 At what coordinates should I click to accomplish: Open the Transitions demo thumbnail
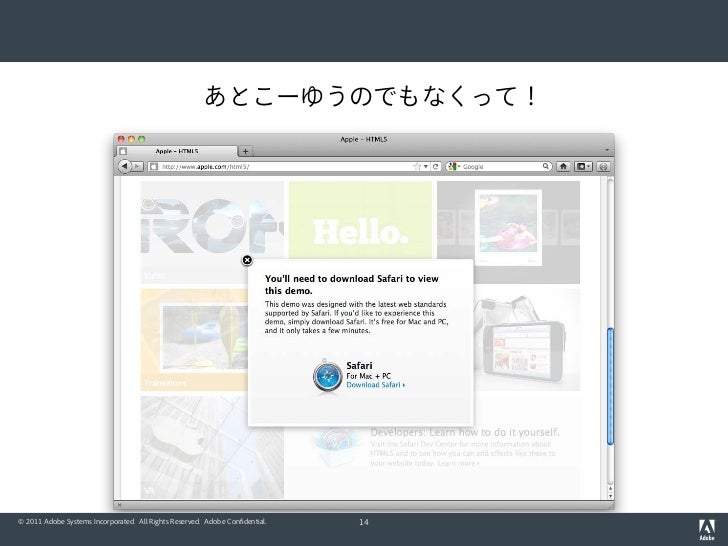coord(195,340)
